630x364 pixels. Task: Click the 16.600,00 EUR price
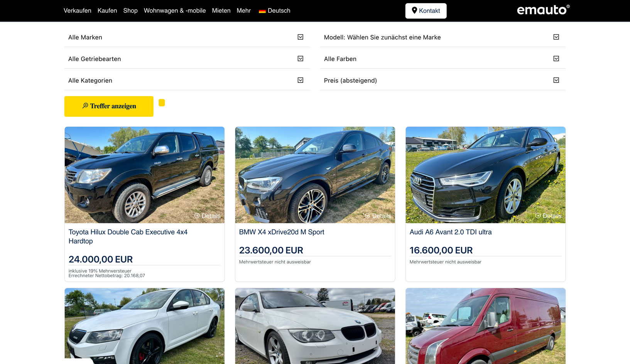(441, 251)
